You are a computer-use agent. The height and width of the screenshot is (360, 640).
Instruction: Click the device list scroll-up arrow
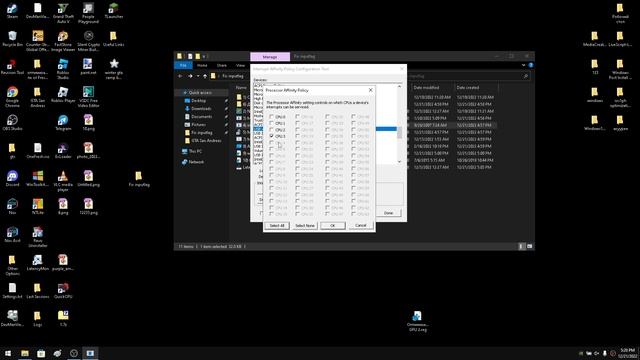399,87
